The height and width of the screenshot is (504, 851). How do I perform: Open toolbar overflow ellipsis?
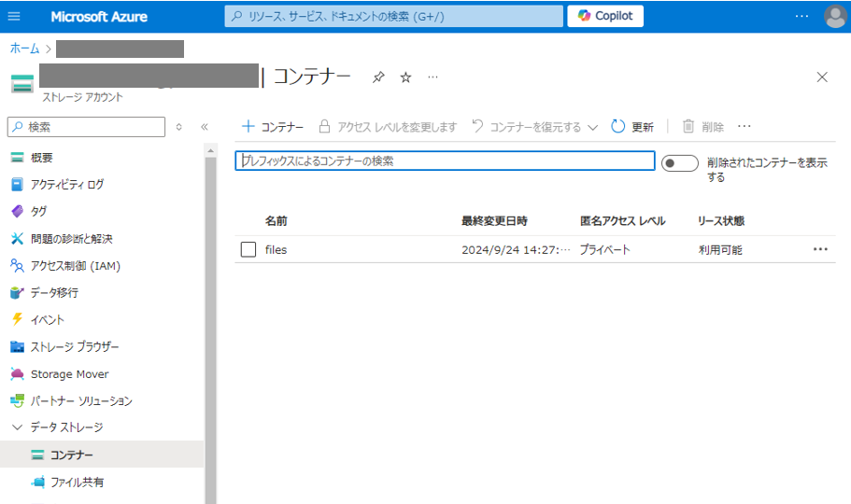pos(745,126)
